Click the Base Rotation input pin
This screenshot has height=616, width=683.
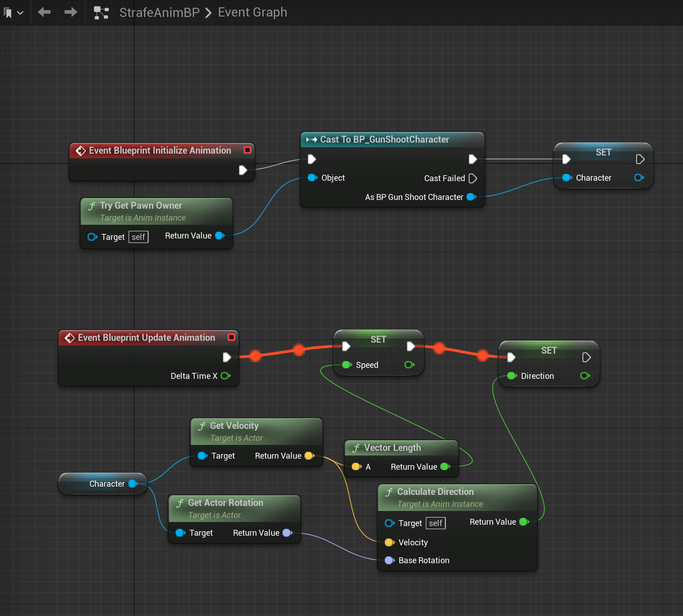pyautogui.click(x=389, y=560)
